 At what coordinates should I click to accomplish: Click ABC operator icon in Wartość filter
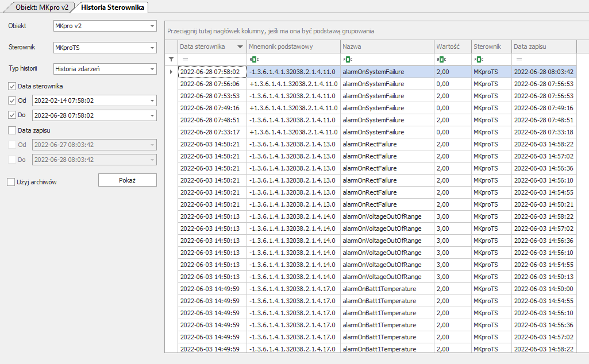441,59
